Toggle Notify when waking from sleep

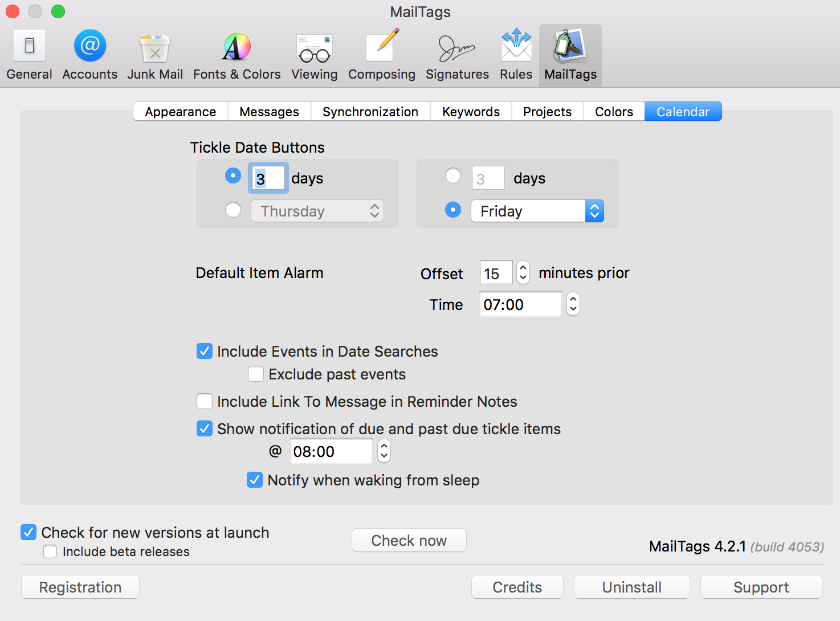point(255,480)
